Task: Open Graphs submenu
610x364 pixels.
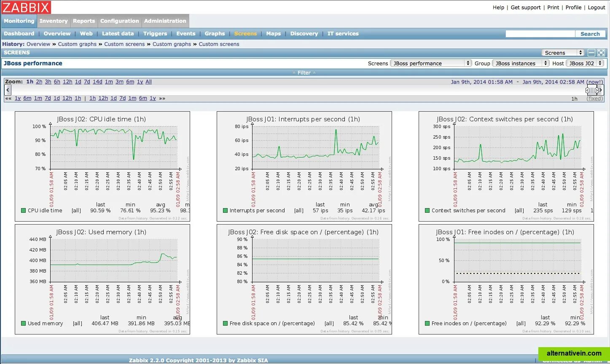Action: coord(215,34)
